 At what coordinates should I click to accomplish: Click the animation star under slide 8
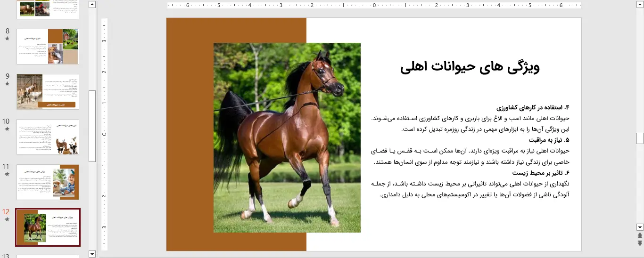(7, 39)
